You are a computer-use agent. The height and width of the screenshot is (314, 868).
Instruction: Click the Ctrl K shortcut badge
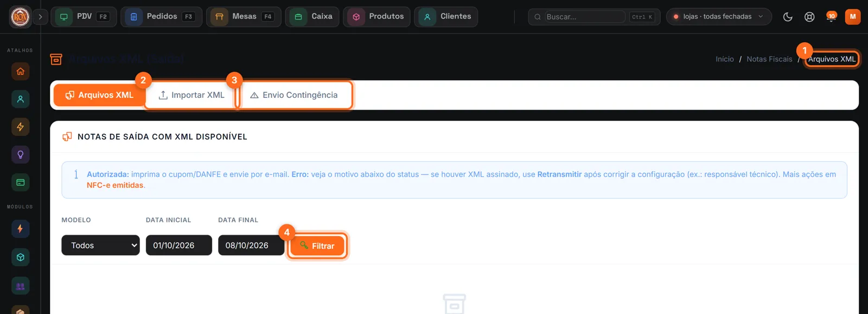point(642,17)
